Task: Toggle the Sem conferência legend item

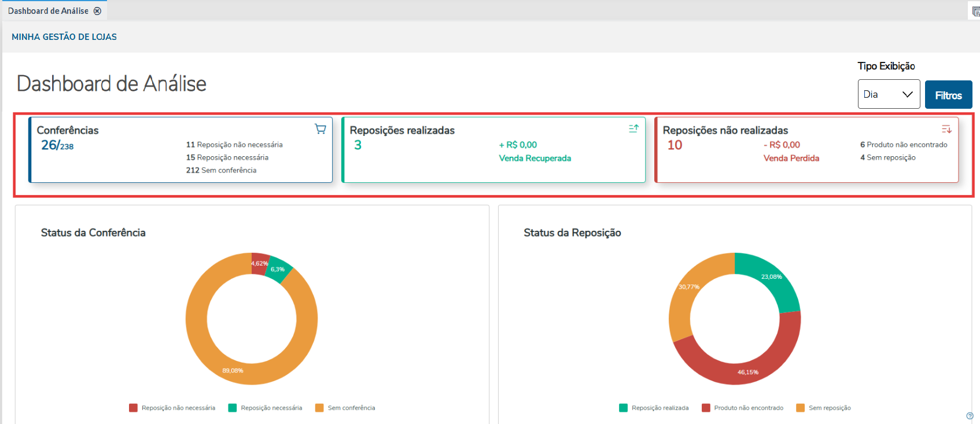Action: tap(345, 408)
